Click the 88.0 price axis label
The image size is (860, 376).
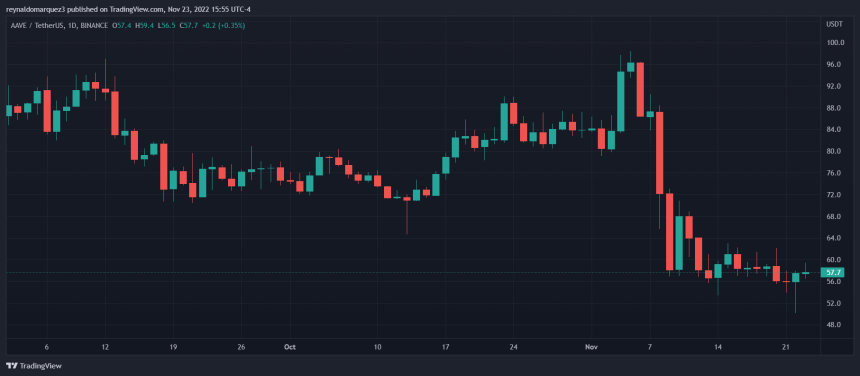[834, 108]
